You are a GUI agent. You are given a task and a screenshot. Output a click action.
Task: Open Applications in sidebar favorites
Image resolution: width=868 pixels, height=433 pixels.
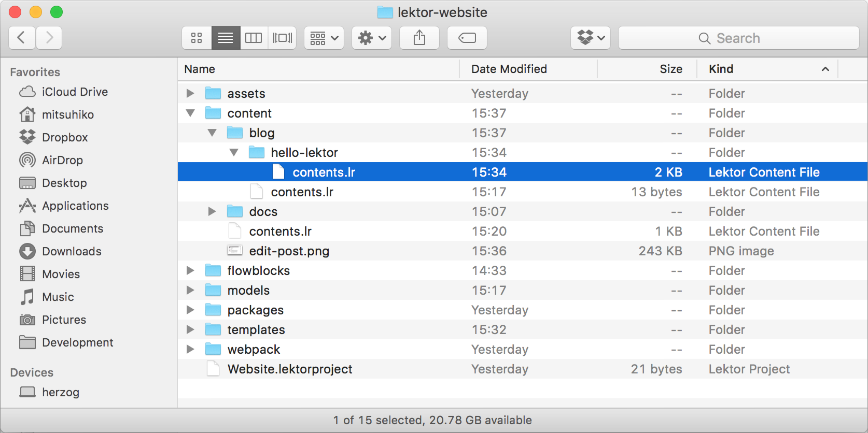[75, 206]
